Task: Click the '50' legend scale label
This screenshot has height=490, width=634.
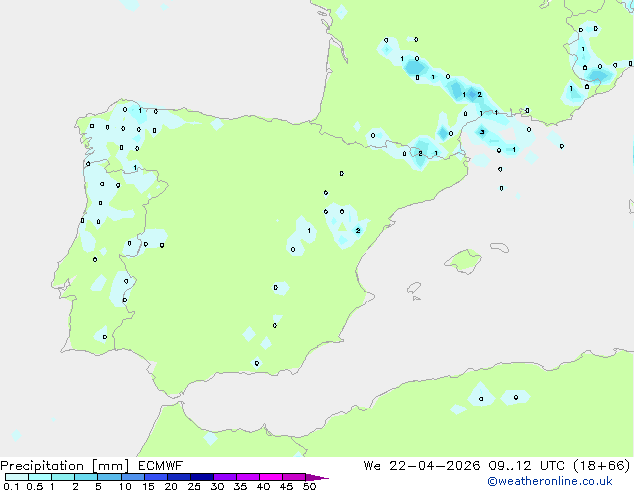Action: 309,486
